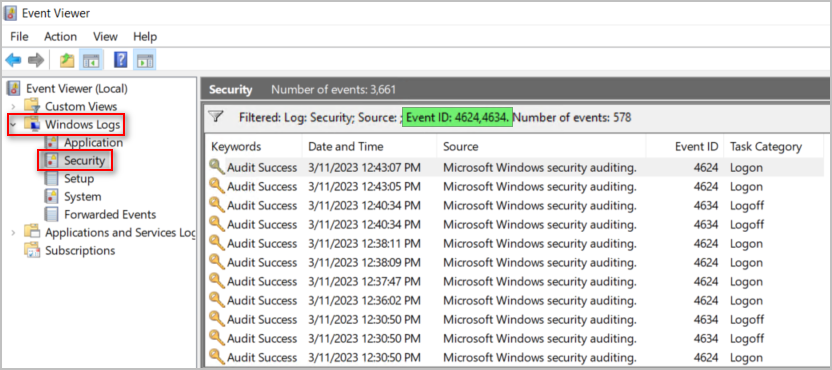Click key icon of 12:43:05 PM event
Image resolution: width=832 pixels, height=370 pixels.
[216, 186]
